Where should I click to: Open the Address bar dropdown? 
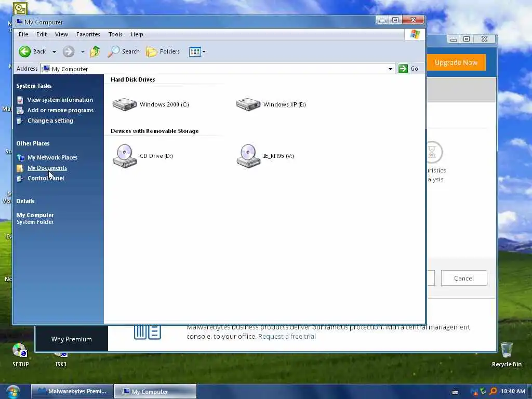390,69
